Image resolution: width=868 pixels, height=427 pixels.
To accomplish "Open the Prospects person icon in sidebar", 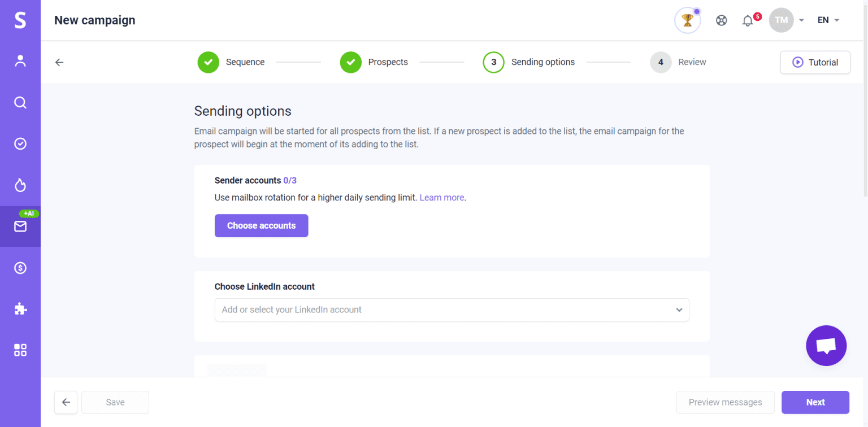I will pyautogui.click(x=20, y=61).
